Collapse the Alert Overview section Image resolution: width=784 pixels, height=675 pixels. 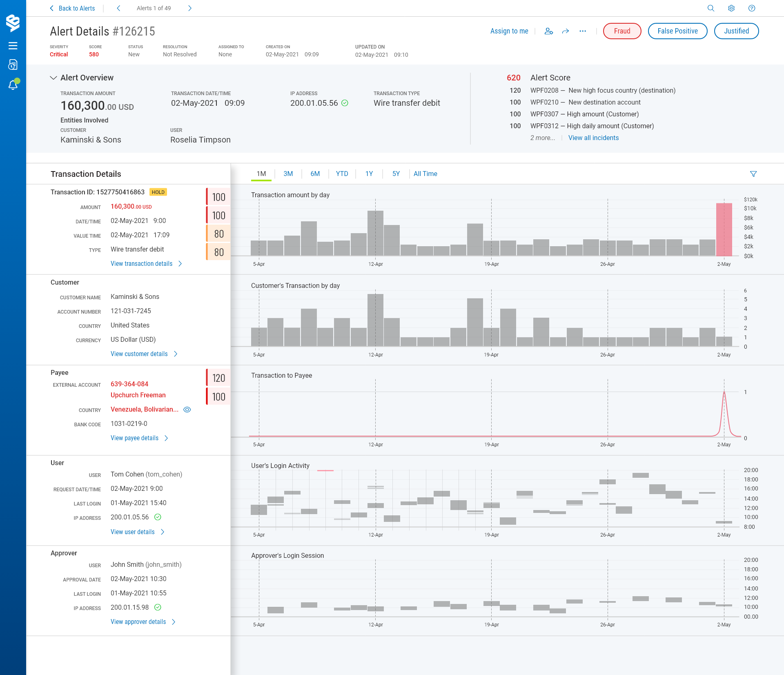point(53,78)
